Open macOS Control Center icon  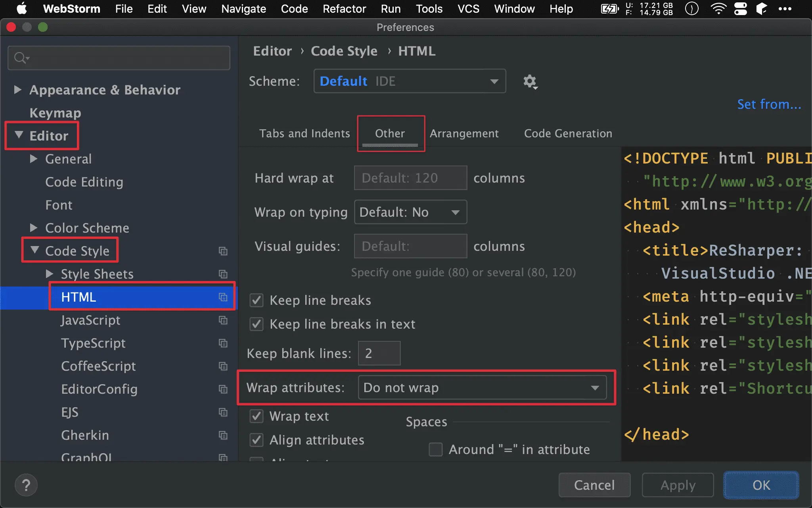point(740,9)
